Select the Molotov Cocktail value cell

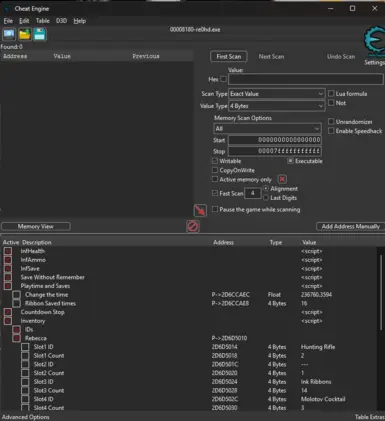pyautogui.click(x=323, y=399)
